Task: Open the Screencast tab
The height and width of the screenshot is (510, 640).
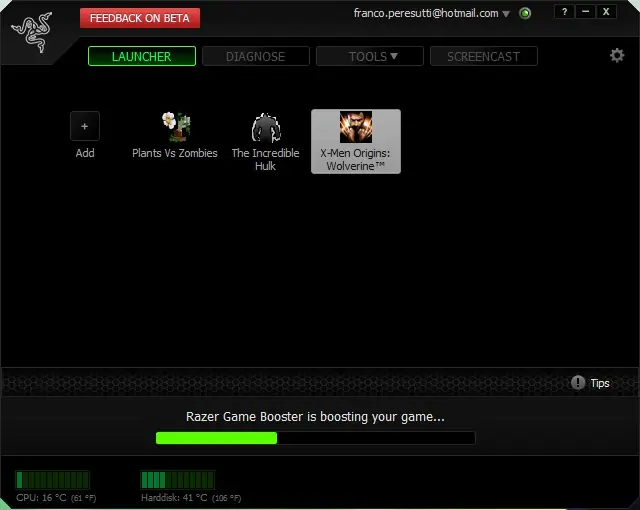Action: (484, 56)
